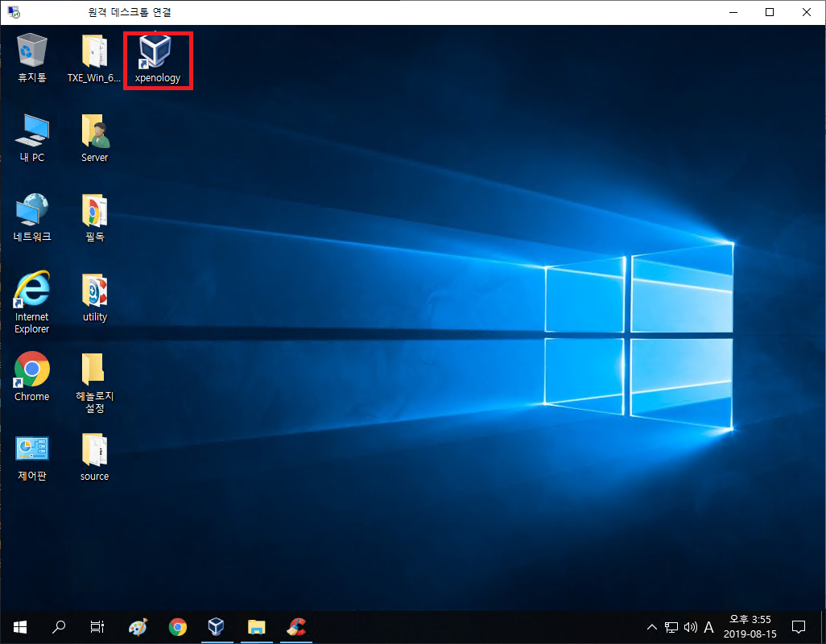Select the 네트워크 network icon
Image resolution: width=826 pixels, height=644 pixels.
[32, 217]
